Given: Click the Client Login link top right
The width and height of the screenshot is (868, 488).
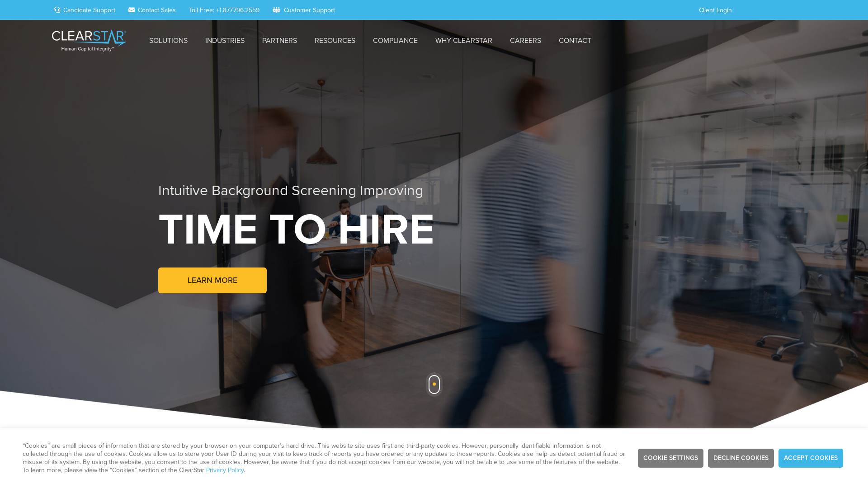Looking at the screenshot, I should tap(715, 9).
